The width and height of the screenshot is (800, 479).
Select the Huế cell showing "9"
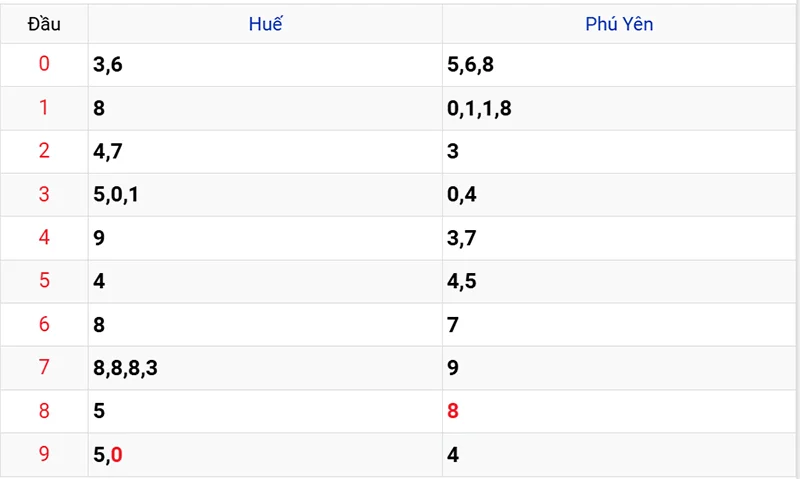(99, 238)
